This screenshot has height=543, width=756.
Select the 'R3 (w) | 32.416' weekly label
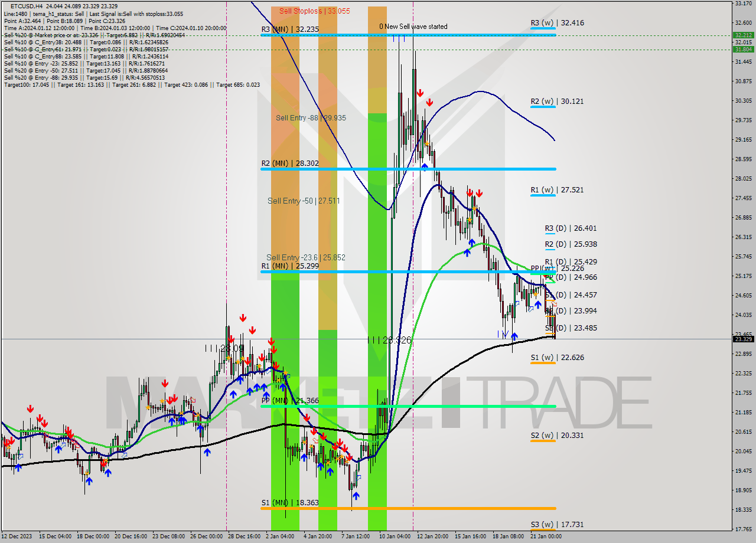557,23
